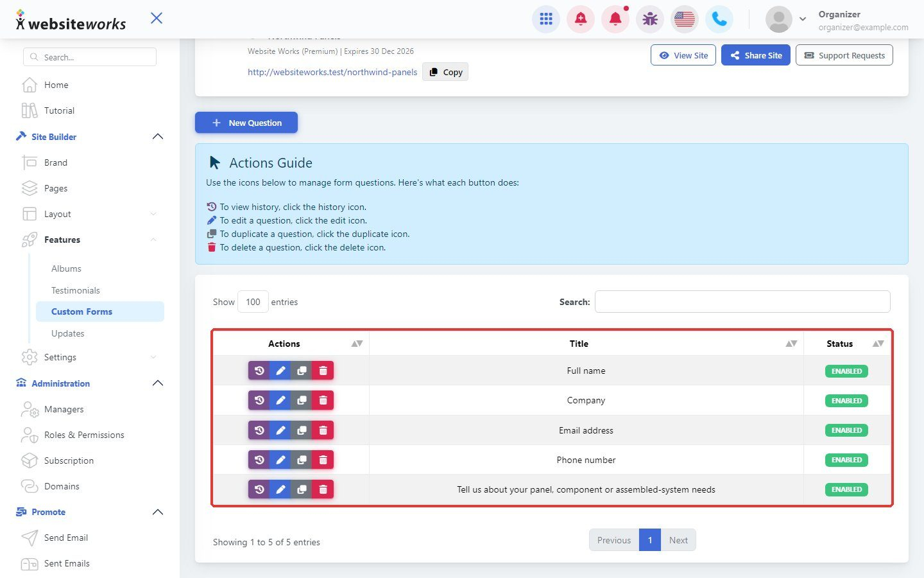The height and width of the screenshot is (578, 924).
Task: Duplicate the Email address question
Action: [302, 430]
